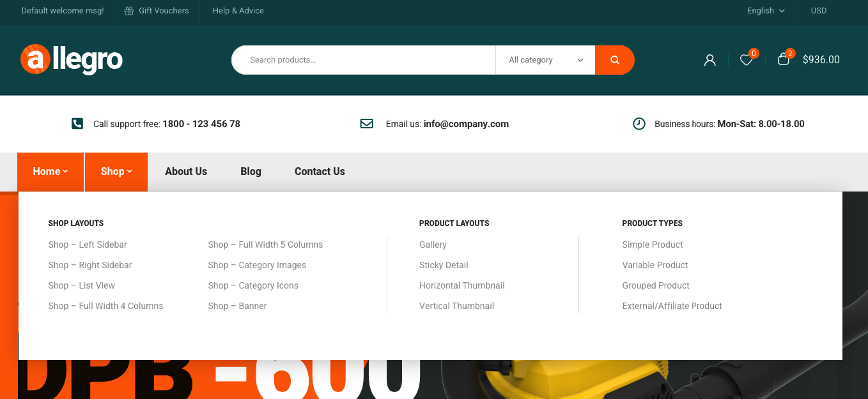Open the user account icon

coord(709,60)
